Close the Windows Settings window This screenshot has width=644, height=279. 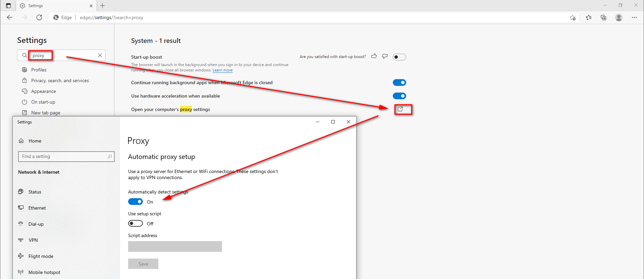pos(348,122)
